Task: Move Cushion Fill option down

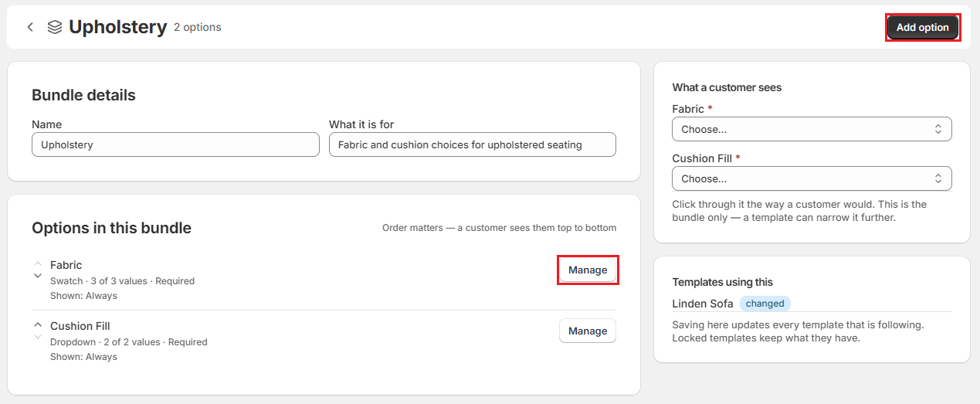Action: pos(38,337)
